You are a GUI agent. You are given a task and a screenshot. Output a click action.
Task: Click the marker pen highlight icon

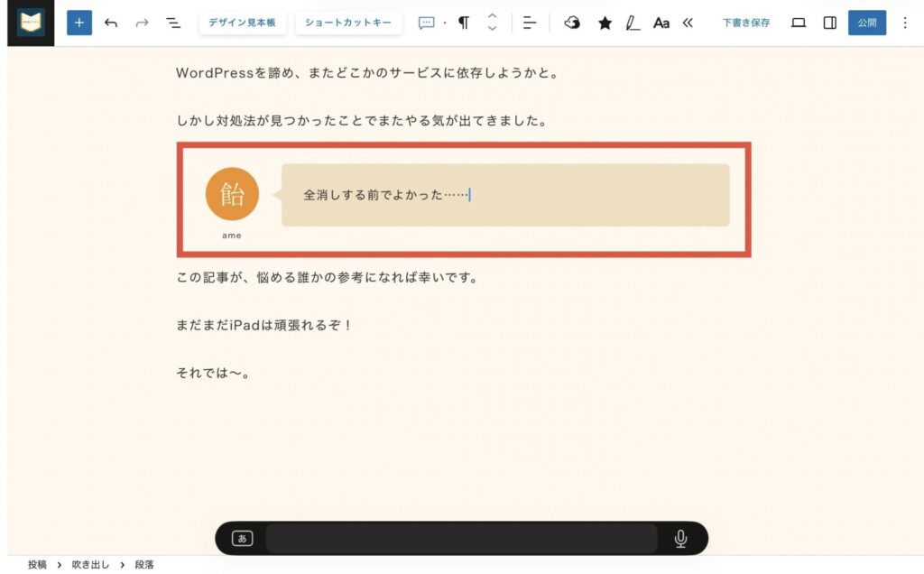(633, 23)
